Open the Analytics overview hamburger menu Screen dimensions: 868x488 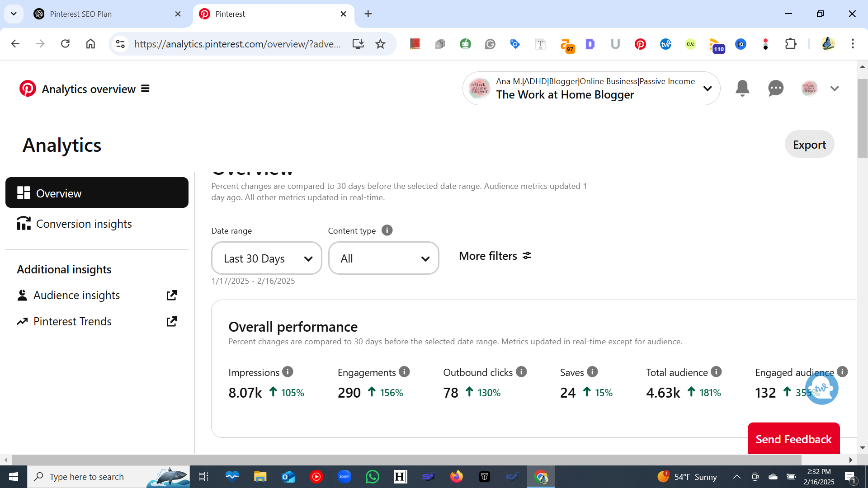(x=145, y=89)
